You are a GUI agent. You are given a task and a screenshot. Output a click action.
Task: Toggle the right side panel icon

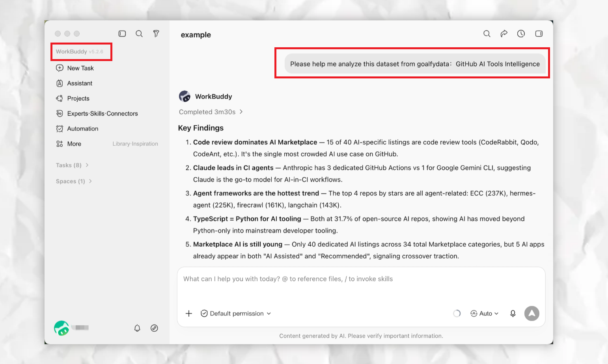tap(539, 34)
